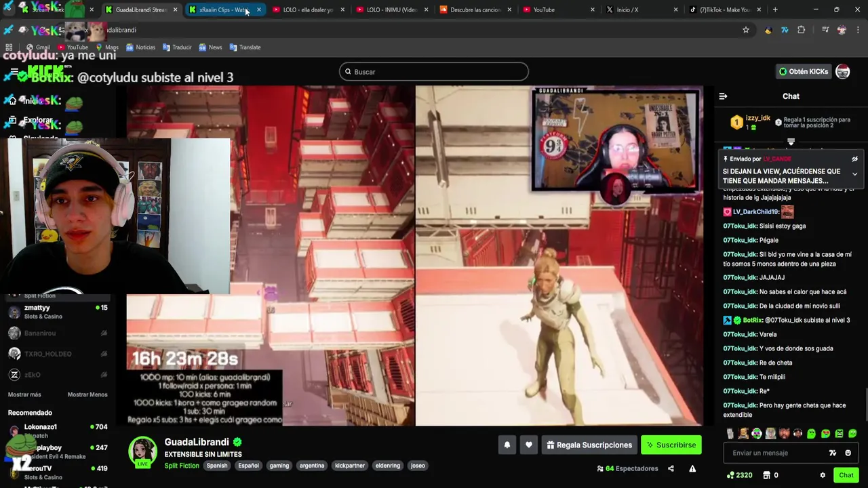Open the Split Fiction category link
Image resolution: width=868 pixels, height=488 pixels.
(x=182, y=466)
